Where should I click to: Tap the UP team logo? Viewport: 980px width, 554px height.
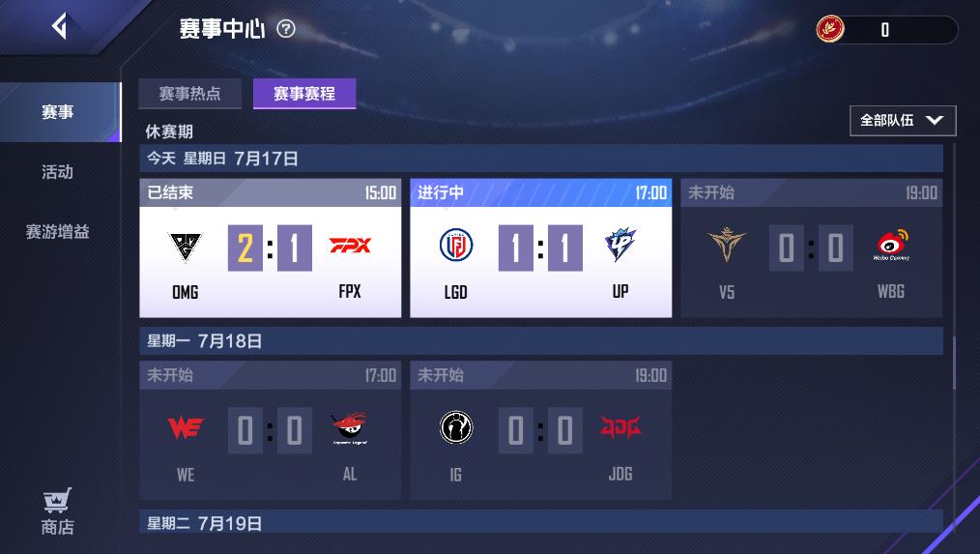click(x=620, y=245)
